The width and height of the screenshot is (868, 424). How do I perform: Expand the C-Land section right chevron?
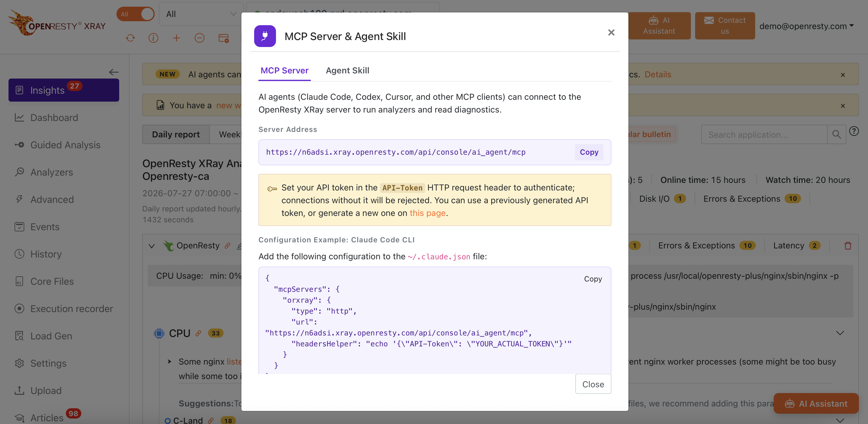tap(840, 420)
